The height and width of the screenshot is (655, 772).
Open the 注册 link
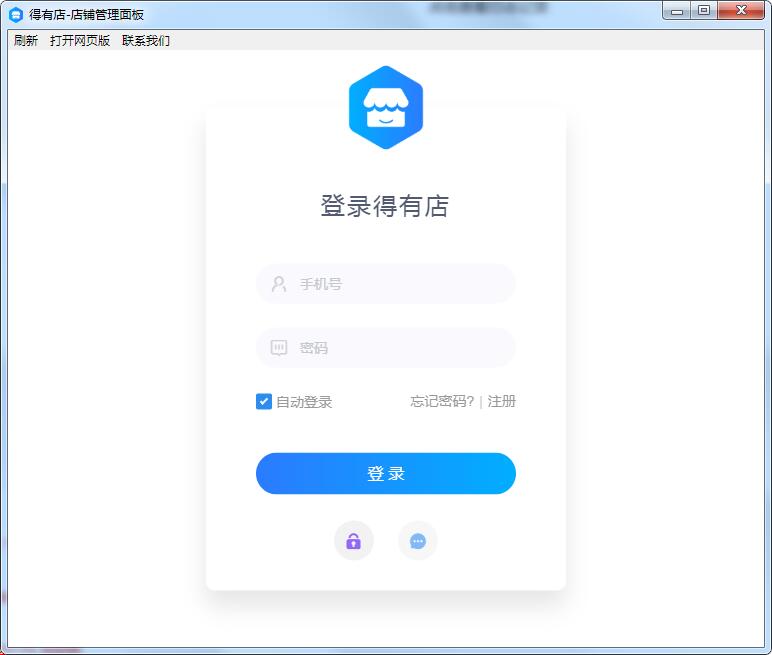pos(502,401)
